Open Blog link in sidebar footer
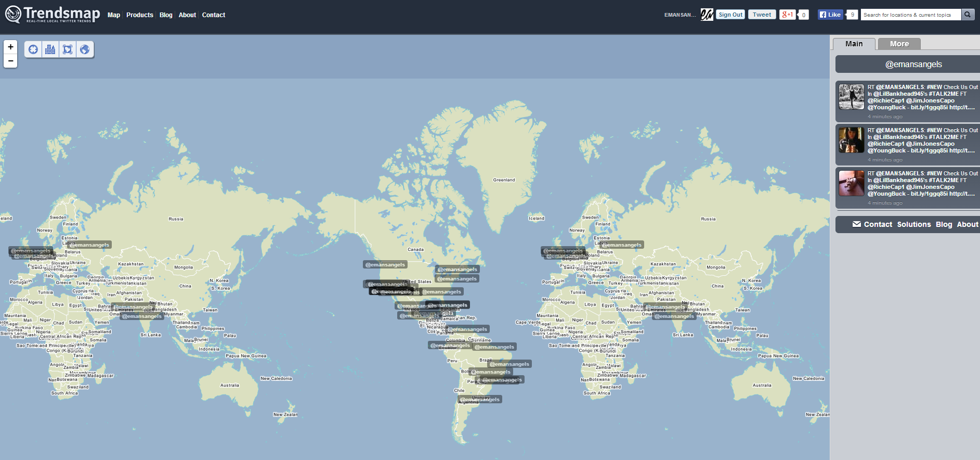The image size is (980, 460). 944,224
